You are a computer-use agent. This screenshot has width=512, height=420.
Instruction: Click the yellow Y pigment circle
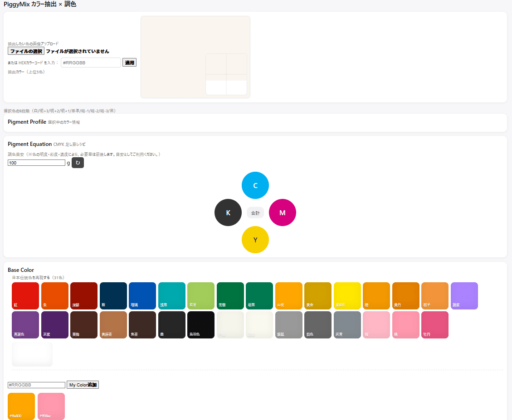pyautogui.click(x=255, y=240)
